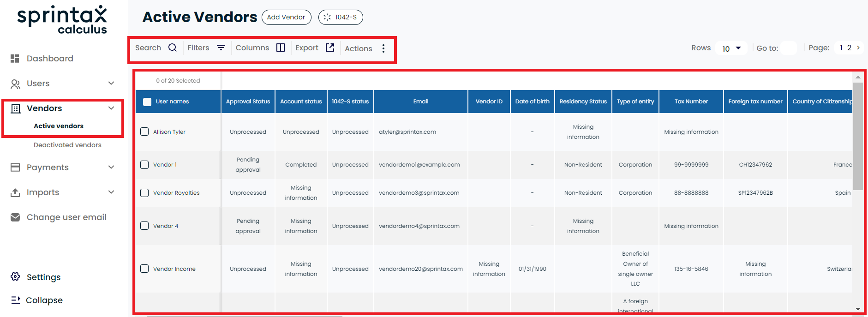The image size is (868, 317).
Task: Click the Go to page input field
Action: 789,48
